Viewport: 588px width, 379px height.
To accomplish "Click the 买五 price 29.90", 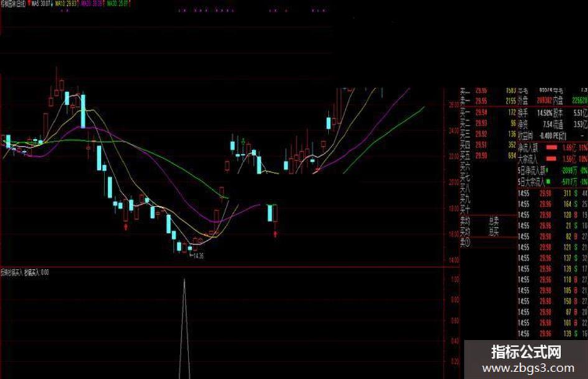I will click(x=481, y=156).
